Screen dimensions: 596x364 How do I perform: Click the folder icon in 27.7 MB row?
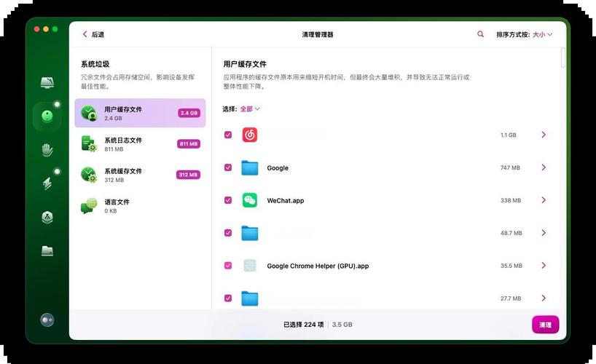[x=250, y=298]
